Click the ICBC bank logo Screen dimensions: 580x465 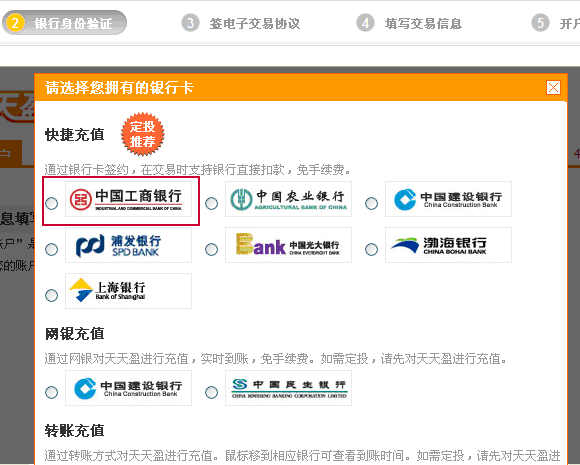pos(128,199)
